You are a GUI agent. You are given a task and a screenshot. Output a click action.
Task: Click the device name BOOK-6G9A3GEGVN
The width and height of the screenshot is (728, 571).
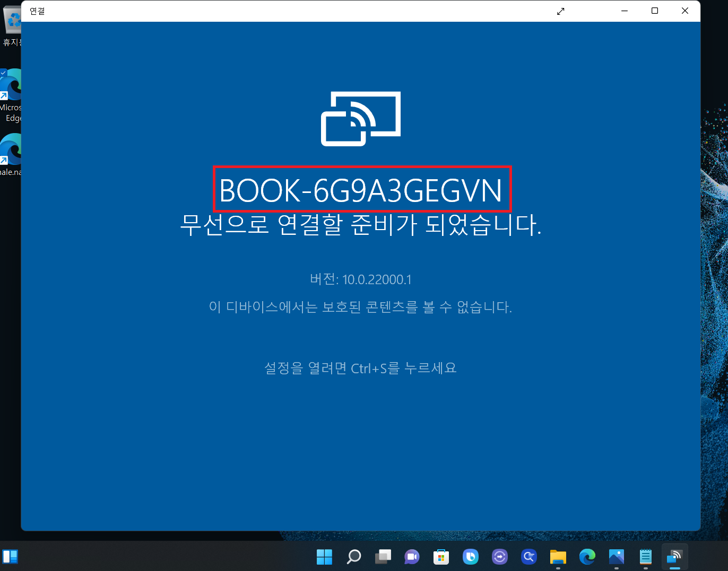coord(361,190)
